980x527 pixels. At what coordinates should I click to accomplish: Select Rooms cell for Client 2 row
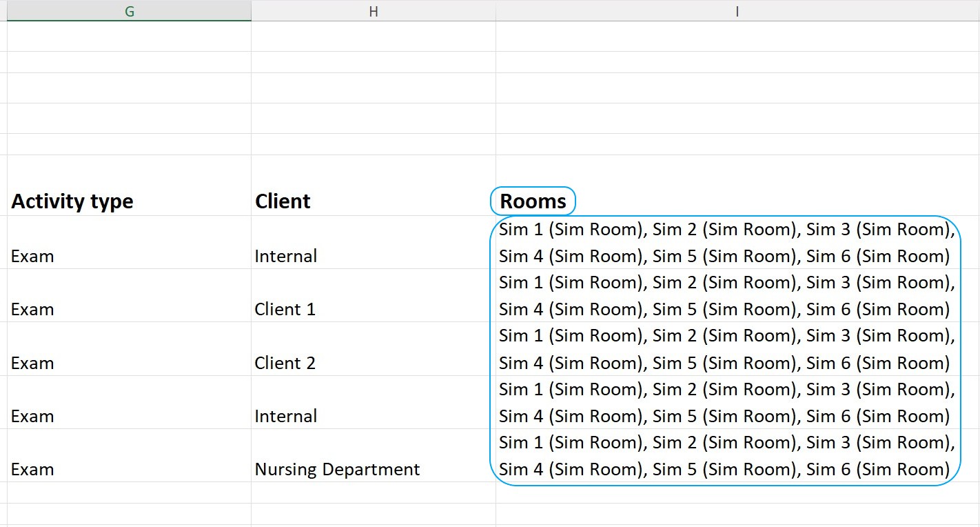[x=737, y=349]
